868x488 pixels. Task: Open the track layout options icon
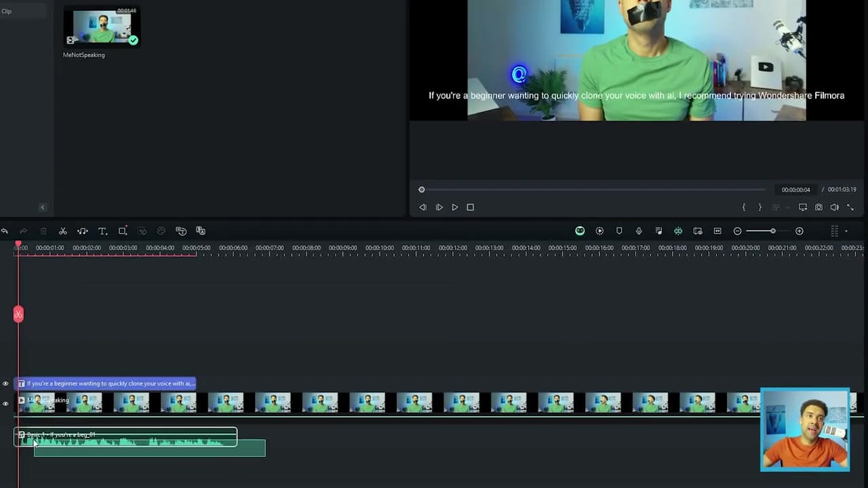(x=835, y=231)
